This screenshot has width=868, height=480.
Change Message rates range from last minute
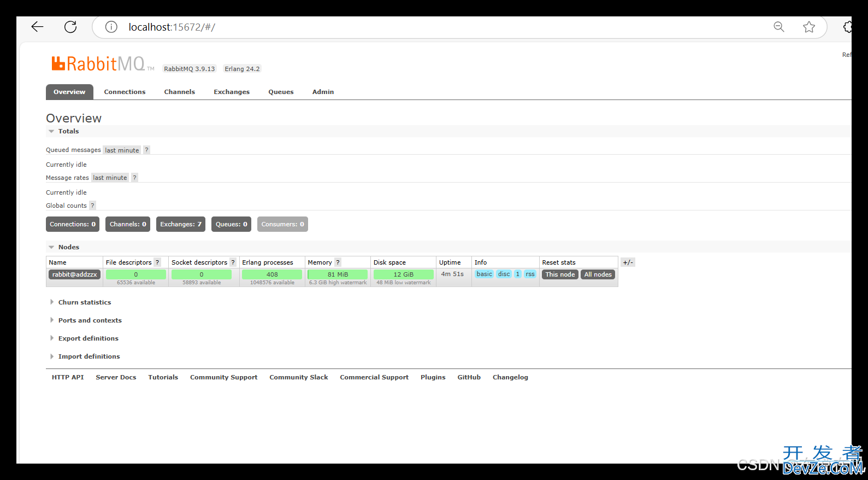coord(110,178)
